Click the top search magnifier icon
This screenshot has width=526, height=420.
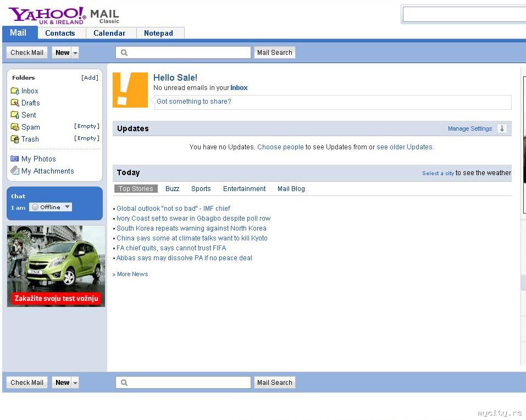click(x=124, y=53)
